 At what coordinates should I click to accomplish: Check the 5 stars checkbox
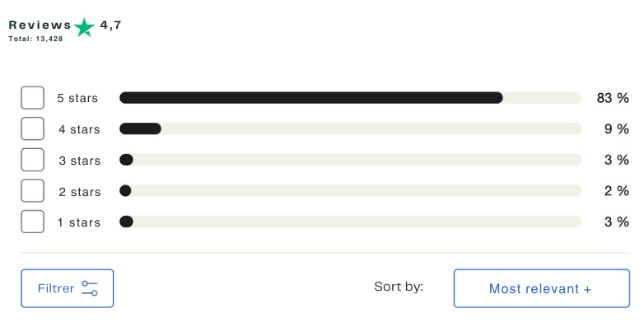pyautogui.click(x=32, y=98)
